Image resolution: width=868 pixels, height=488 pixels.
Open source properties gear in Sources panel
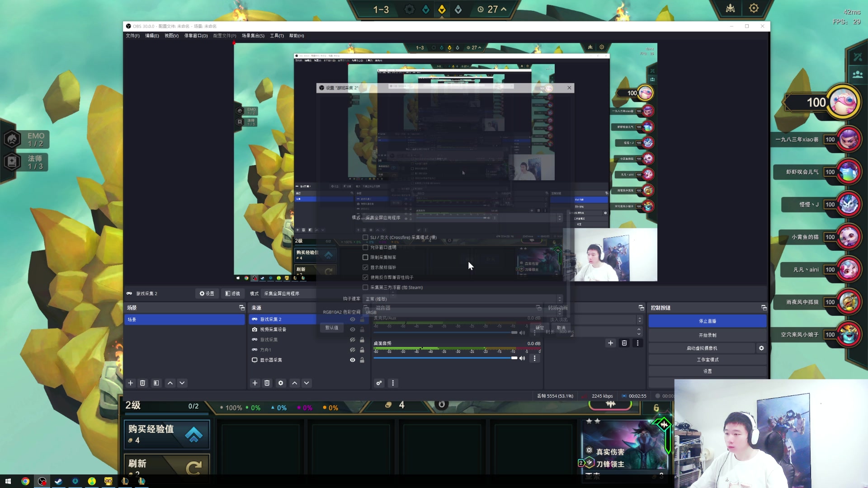click(281, 383)
